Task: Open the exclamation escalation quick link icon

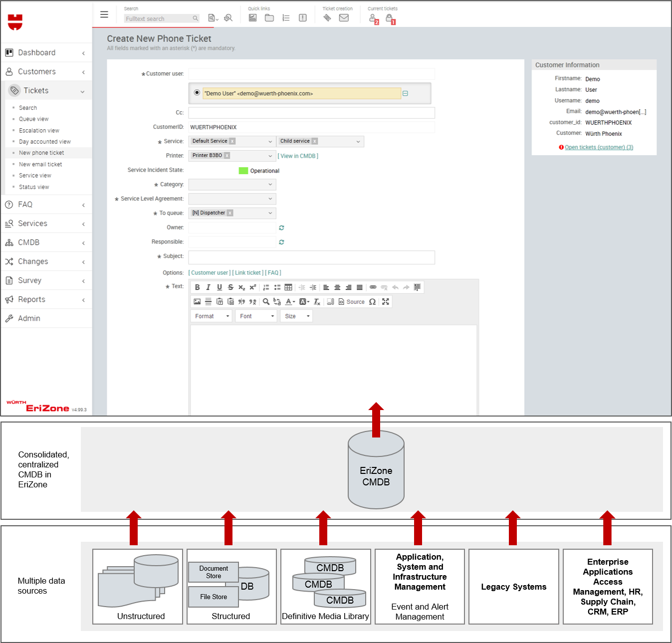Action: pyautogui.click(x=303, y=17)
